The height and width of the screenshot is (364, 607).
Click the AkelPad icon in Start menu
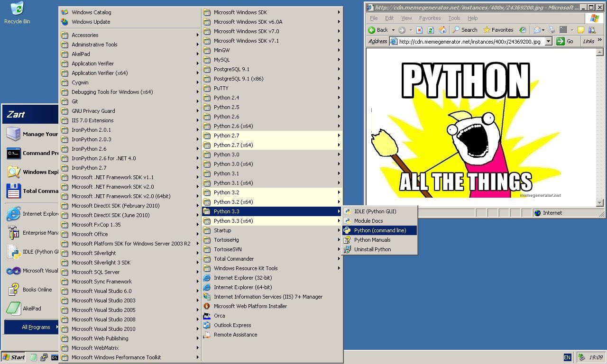(13, 309)
